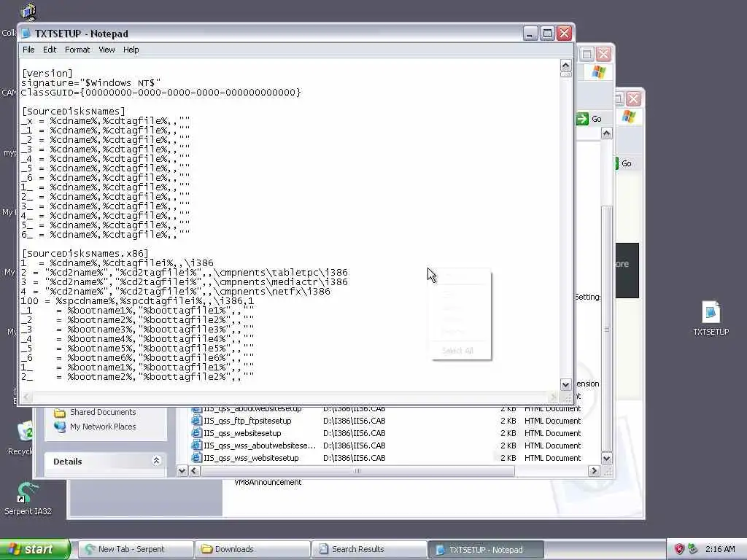
Task: Open My Network Places in sidebar
Action: click(103, 427)
